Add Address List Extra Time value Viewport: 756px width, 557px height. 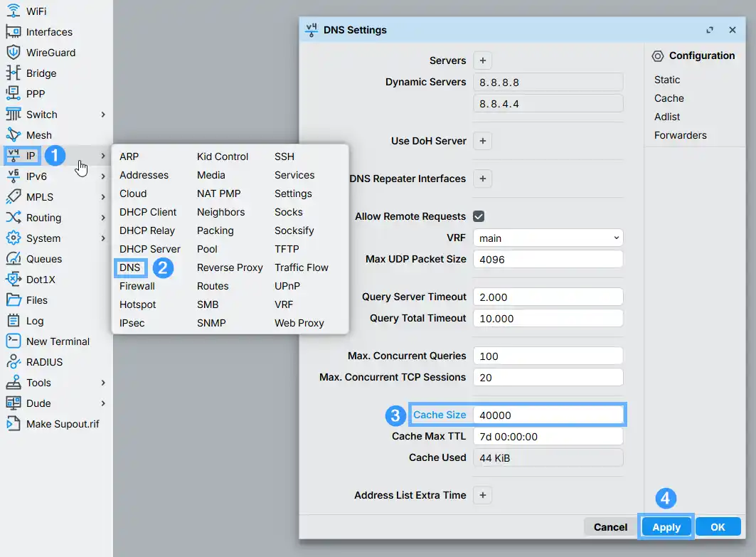point(483,495)
